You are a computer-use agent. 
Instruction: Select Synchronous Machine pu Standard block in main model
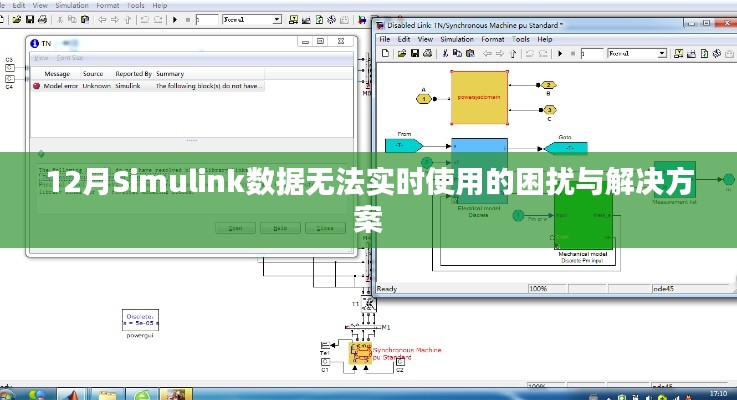[x=361, y=353]
